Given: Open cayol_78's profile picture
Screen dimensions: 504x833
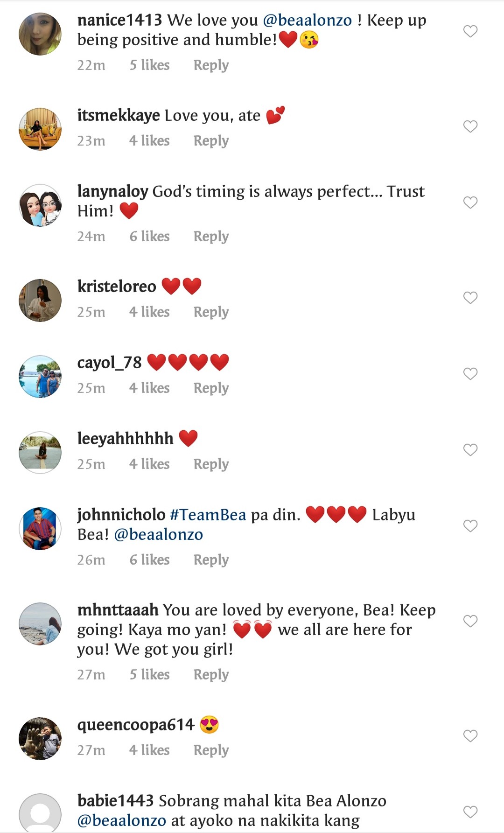Looking at the screenshot, I should pos(40,376).
